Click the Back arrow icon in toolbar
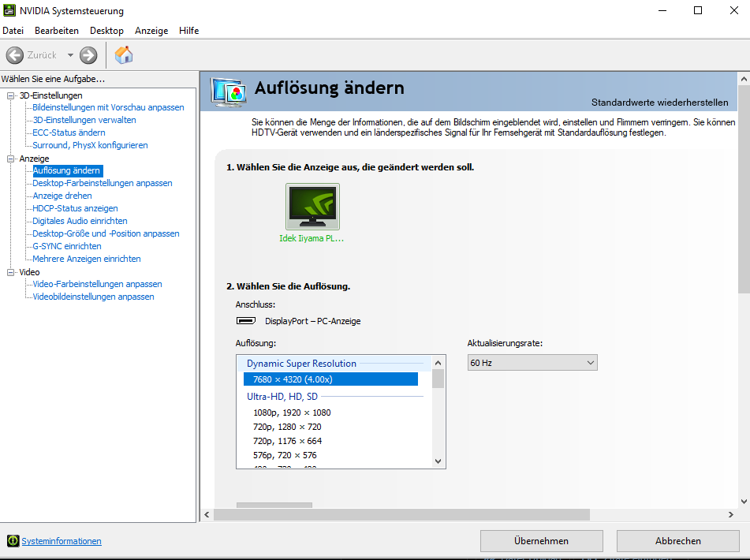Image resolution: width=750 pixels, height=560 pixels. coord(15,55)
